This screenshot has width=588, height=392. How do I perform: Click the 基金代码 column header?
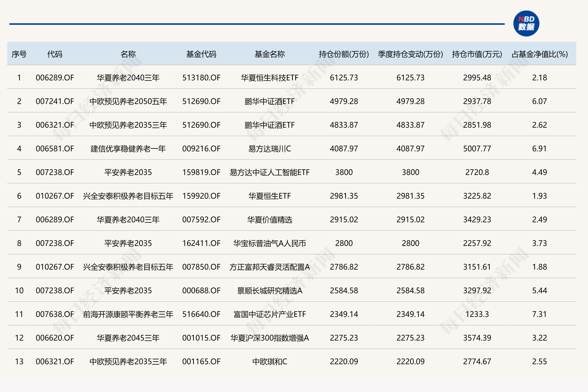pos(201,54)
